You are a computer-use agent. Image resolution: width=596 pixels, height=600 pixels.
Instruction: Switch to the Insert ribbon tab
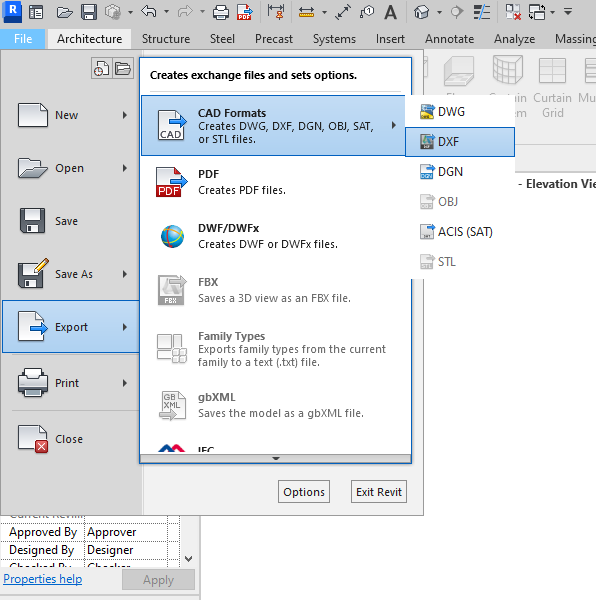(x=390, y=39)
